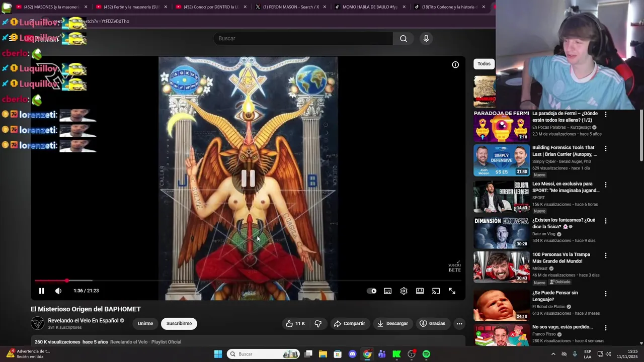644x362 pixels.
Task: Switch to Conocí por DENTRO tab
Action: coord(211,7)
